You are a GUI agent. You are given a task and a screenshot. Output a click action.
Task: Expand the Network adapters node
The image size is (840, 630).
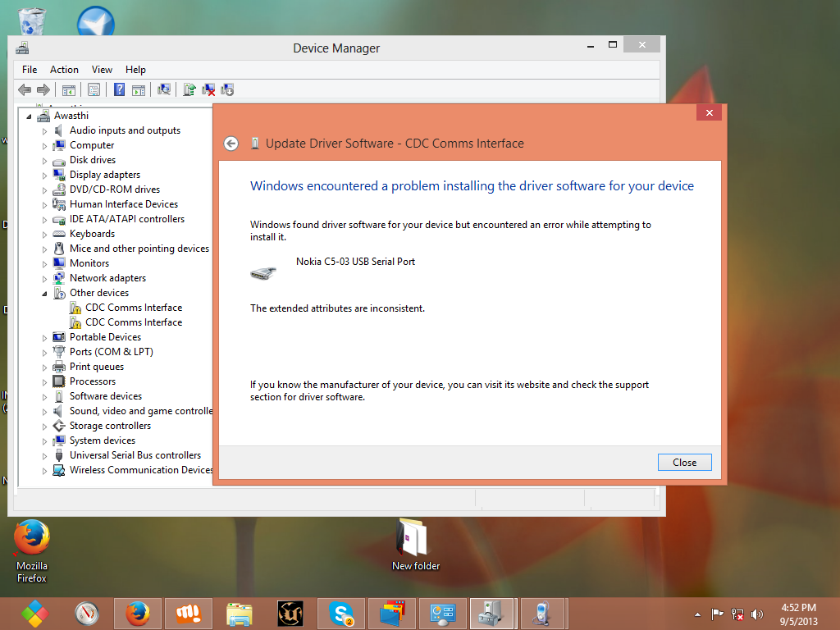44,279
